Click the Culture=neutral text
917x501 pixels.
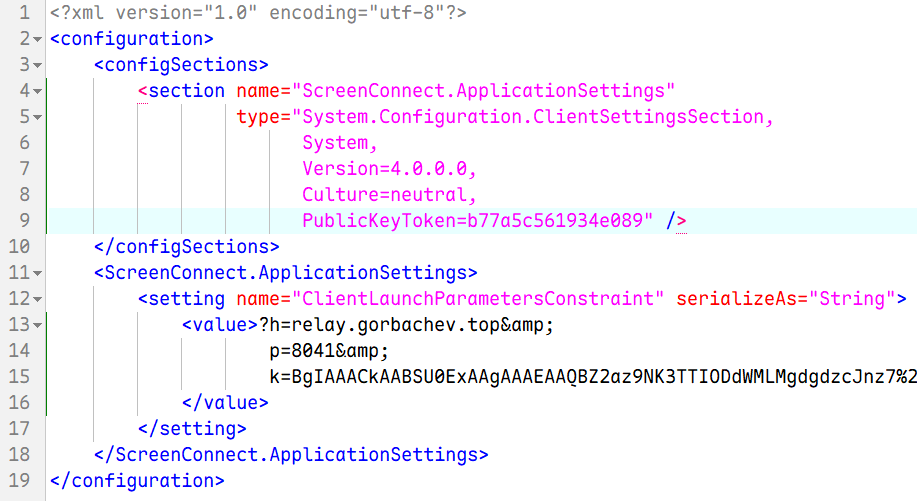coord(390,194)
